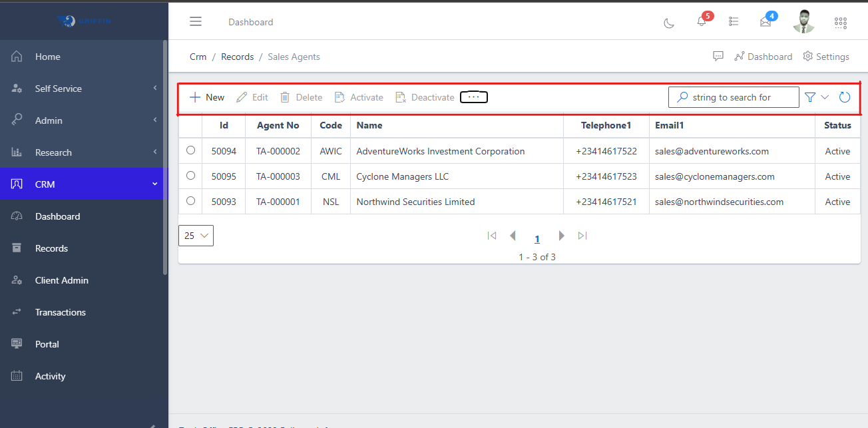Select the AdventureWorks Investment Corporation row radio
Image resolution: width=868 pixels, height=428 pixels.
pos(191,150)
